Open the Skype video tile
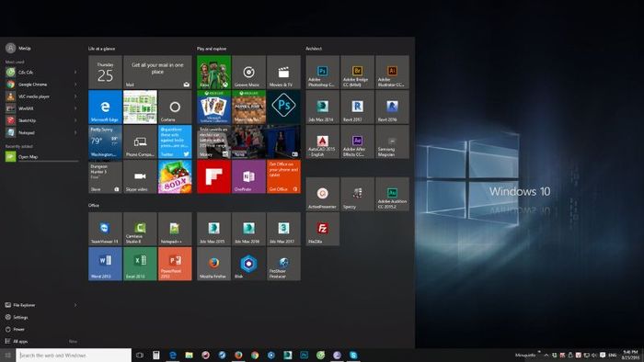Image resolution: width=644 pixels, height=362 pixels. (140, 176)
